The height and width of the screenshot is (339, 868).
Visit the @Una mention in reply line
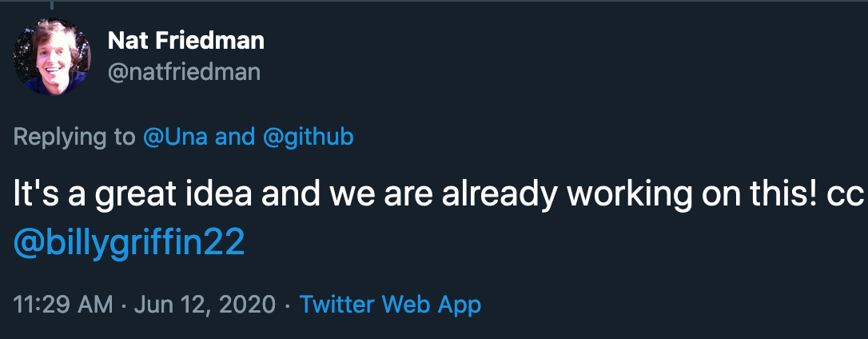[176, 138]
